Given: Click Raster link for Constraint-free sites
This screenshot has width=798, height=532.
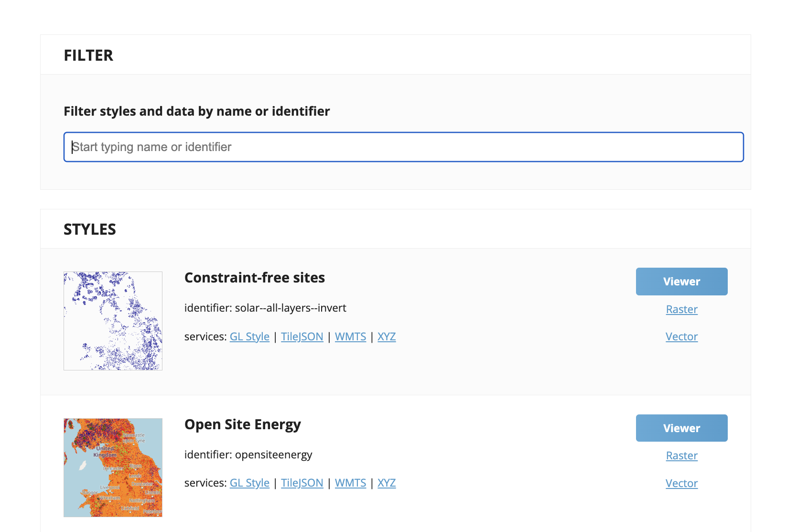Looking at the screenshot, I should [681, 309].
